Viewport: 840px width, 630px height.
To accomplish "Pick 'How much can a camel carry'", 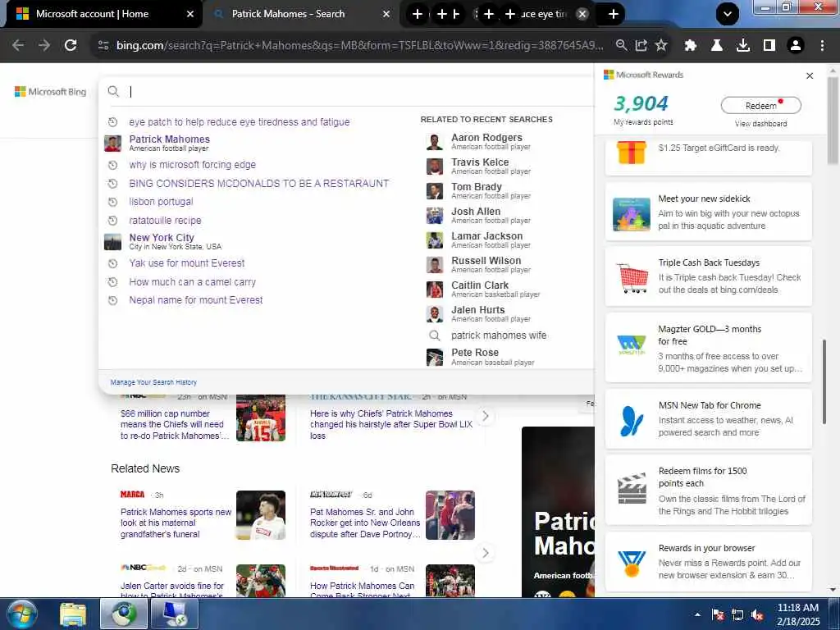I will tap(192, 282).
